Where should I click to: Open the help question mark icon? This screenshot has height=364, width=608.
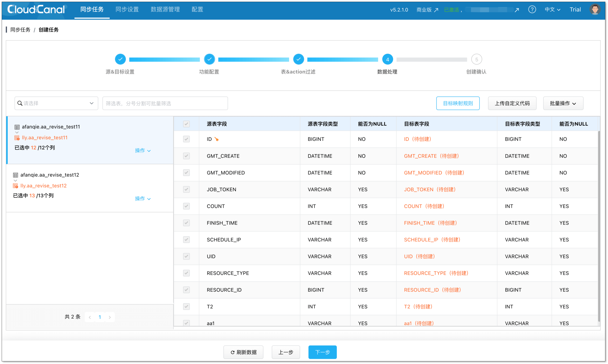point(532,9)
